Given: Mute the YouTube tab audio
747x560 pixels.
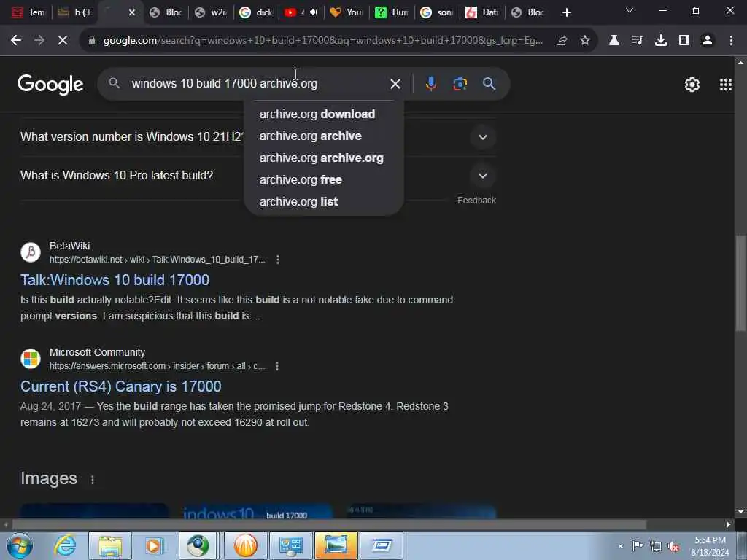Looking at the screenshot, I should [313, 12].
